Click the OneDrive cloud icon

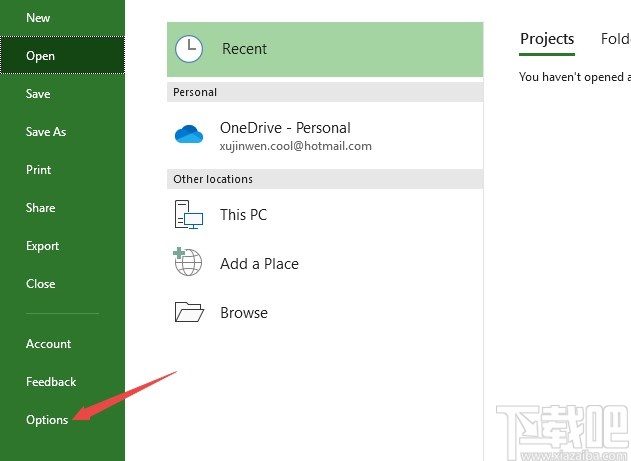[189, 134]
